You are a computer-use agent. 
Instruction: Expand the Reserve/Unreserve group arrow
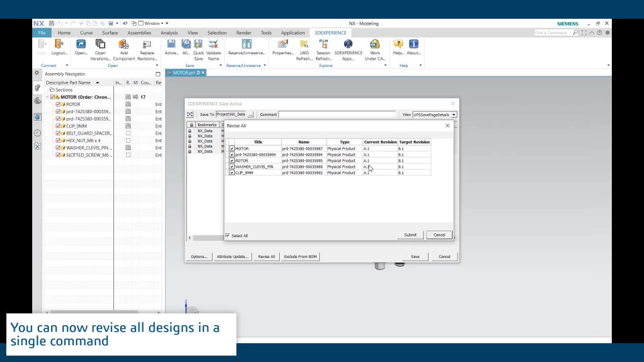[x=264, y=65]
